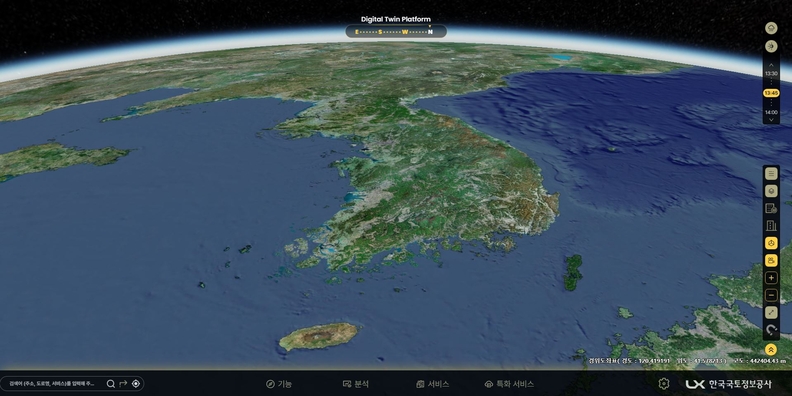792x396 pixels.
Task: Select the 13:30 time marker
Action: pyautogui.click(x=771, y=73)
